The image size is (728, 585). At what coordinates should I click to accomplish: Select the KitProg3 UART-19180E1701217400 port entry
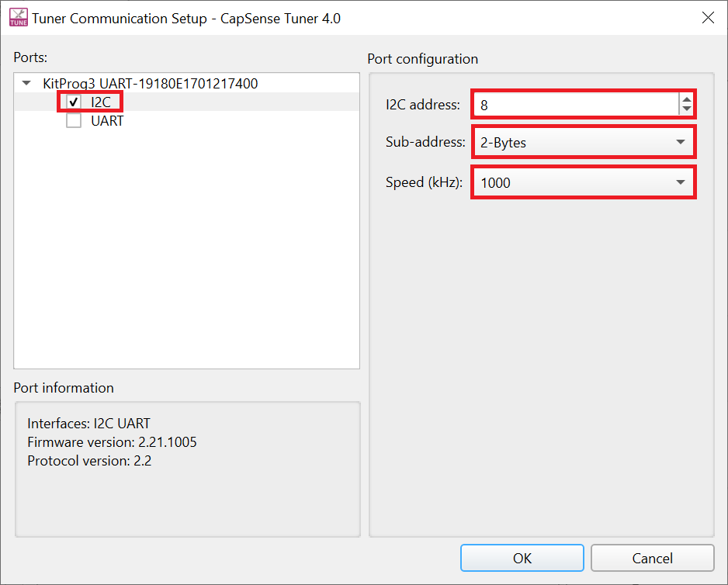click(150, 84)
